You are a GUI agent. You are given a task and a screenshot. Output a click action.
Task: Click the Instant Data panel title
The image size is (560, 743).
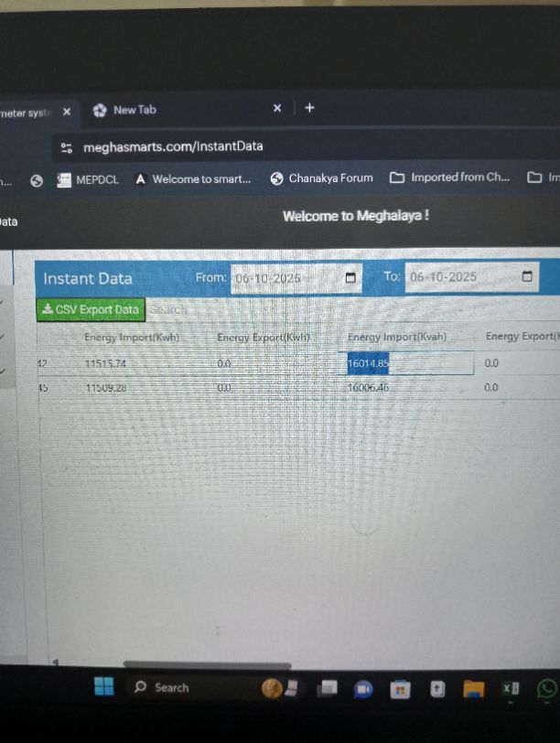pyautogui.click(x=88, y=278)
